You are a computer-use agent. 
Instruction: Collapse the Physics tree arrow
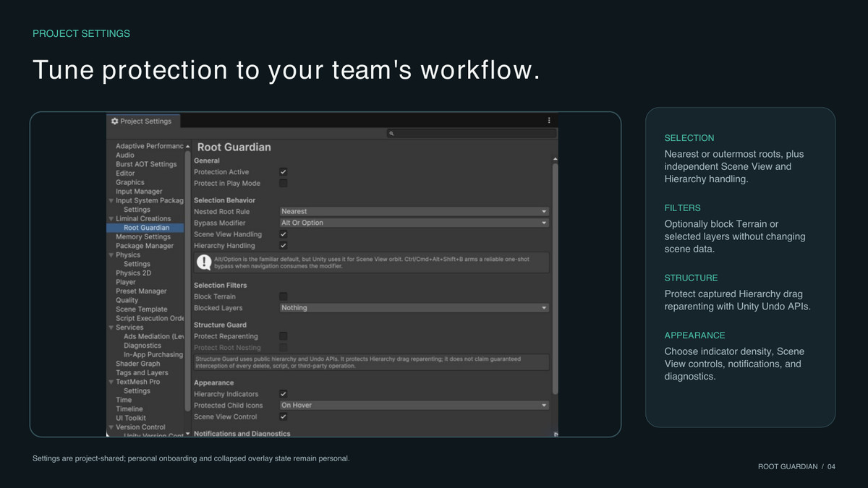pyautogui.click(x=111, y=255)
